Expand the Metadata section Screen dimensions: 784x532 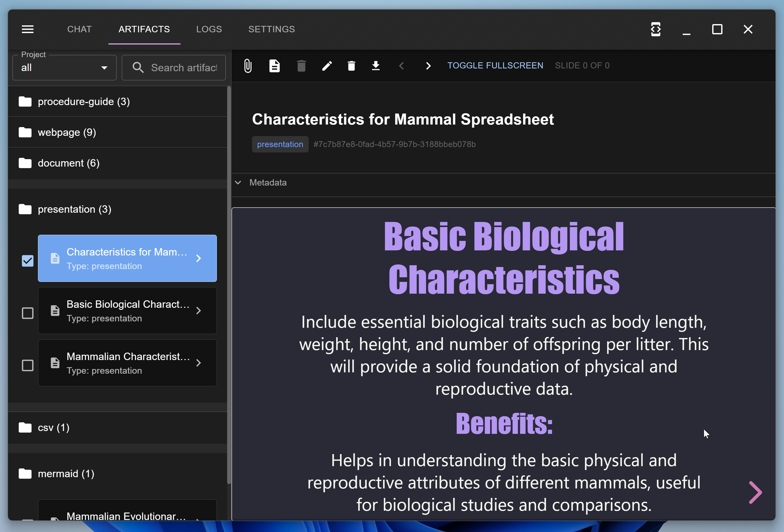pyautogui.click(x=261, y=183)
